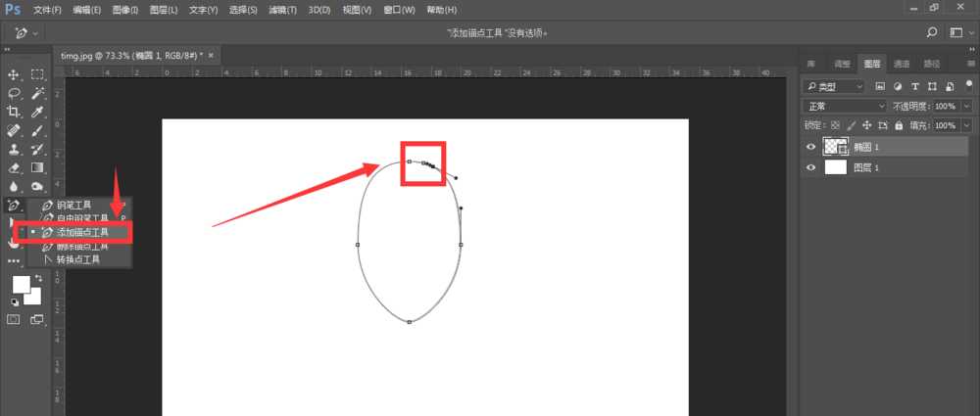Screen dimensions: 980x416
Task: Select the Eyedropper tool
Action: [37, 112]
